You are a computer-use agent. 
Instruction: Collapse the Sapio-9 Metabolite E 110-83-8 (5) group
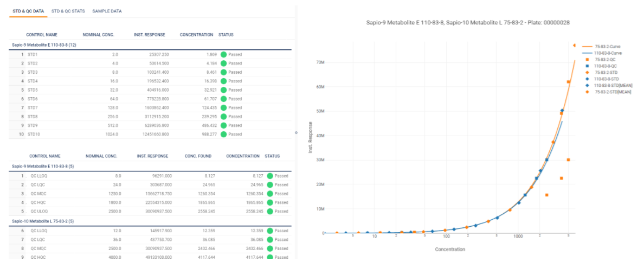(x=43, y=166)
